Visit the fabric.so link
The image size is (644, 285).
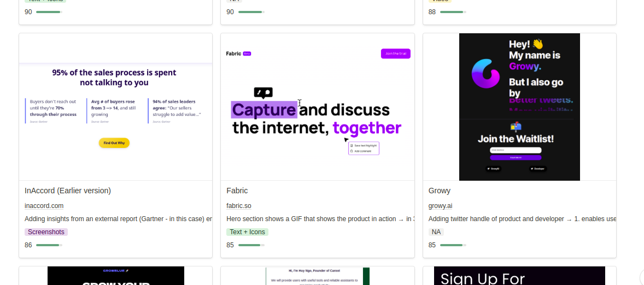238,206
